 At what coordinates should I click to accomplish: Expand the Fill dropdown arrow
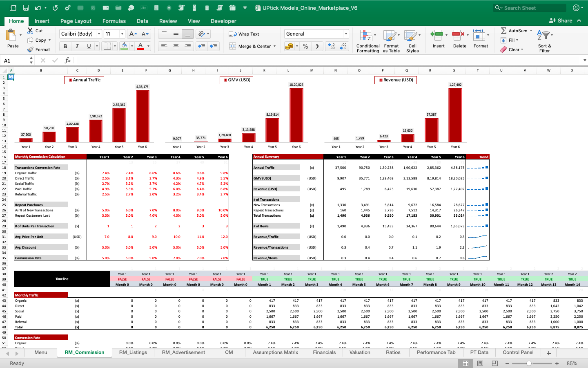[517, 40]
